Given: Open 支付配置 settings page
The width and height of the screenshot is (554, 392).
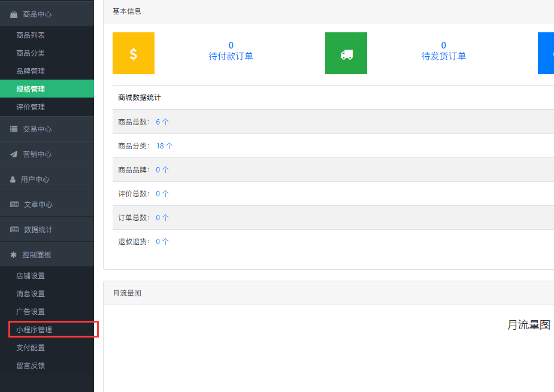Looking at the screenshot, I should coord(31,348).
